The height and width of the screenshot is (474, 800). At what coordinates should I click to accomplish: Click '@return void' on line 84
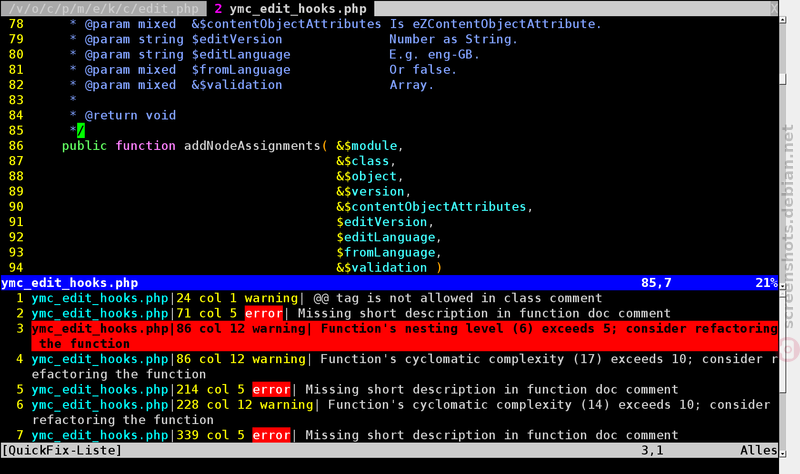point(130,115)
